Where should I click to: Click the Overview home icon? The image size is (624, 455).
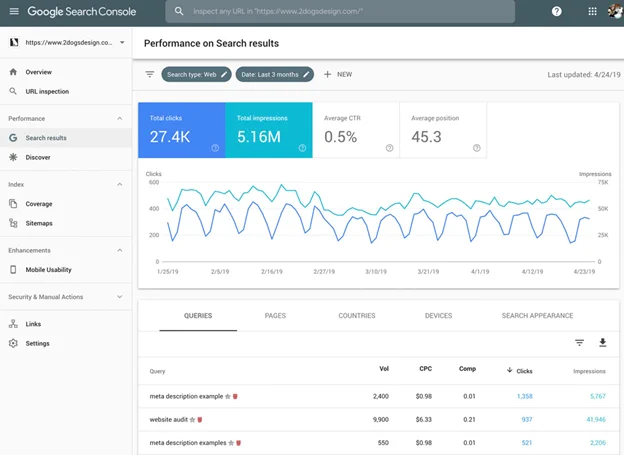13,72
